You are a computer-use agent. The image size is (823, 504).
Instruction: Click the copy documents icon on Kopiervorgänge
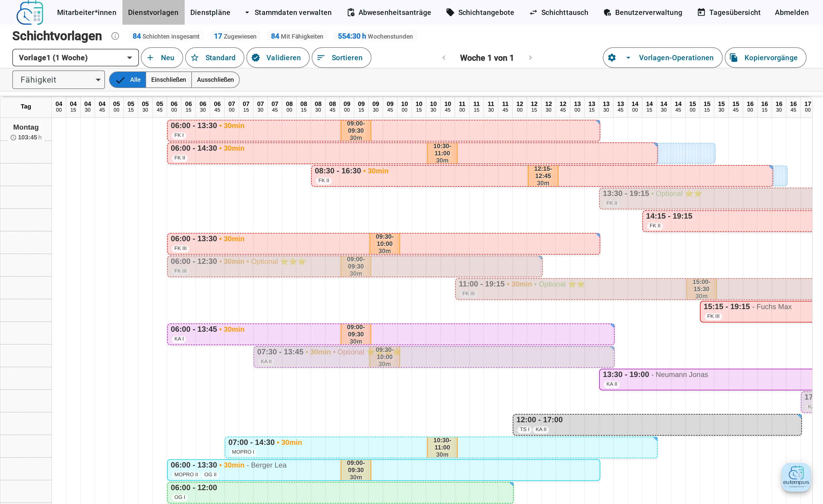tap(734, 58)
